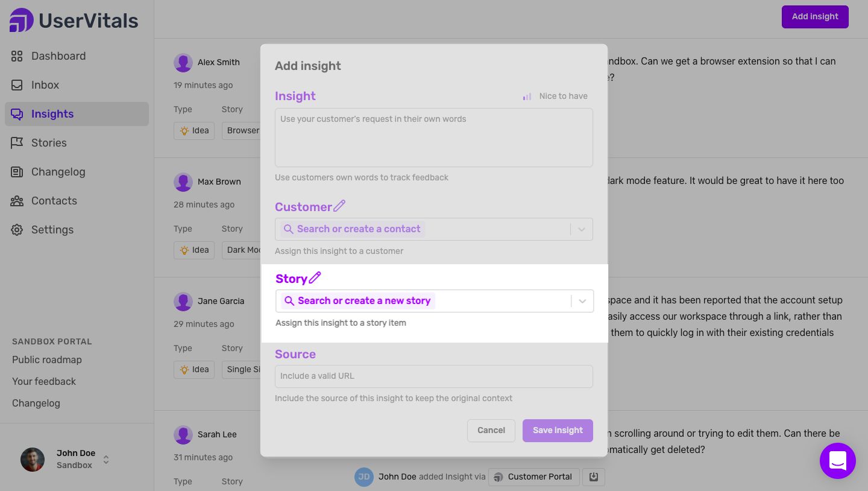Click the pencil icon next to Customer

click(x=339, y=206)
